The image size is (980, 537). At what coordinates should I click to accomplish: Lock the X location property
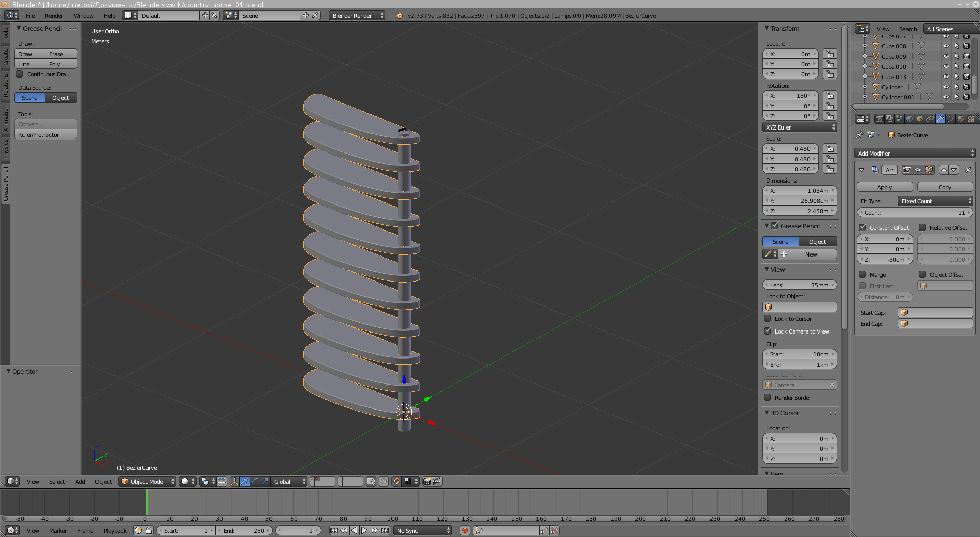pos(830,54)
